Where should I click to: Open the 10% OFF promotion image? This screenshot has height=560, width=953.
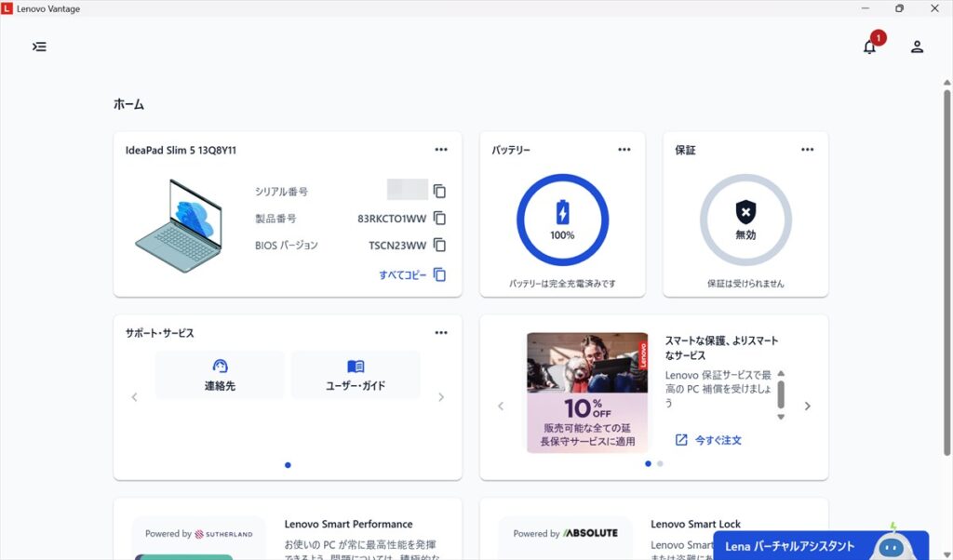587,393
